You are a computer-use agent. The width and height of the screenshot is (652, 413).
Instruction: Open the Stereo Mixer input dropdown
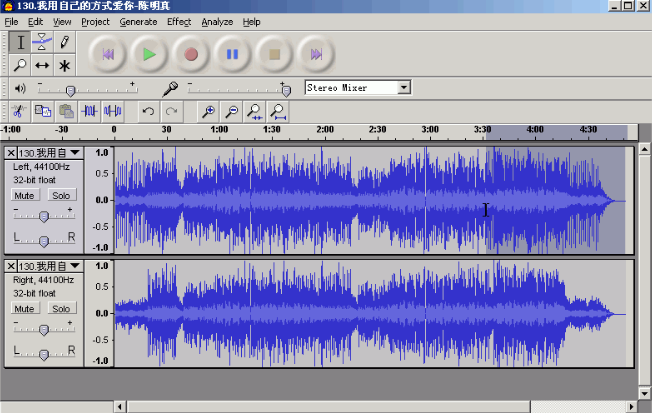[403, 88]
